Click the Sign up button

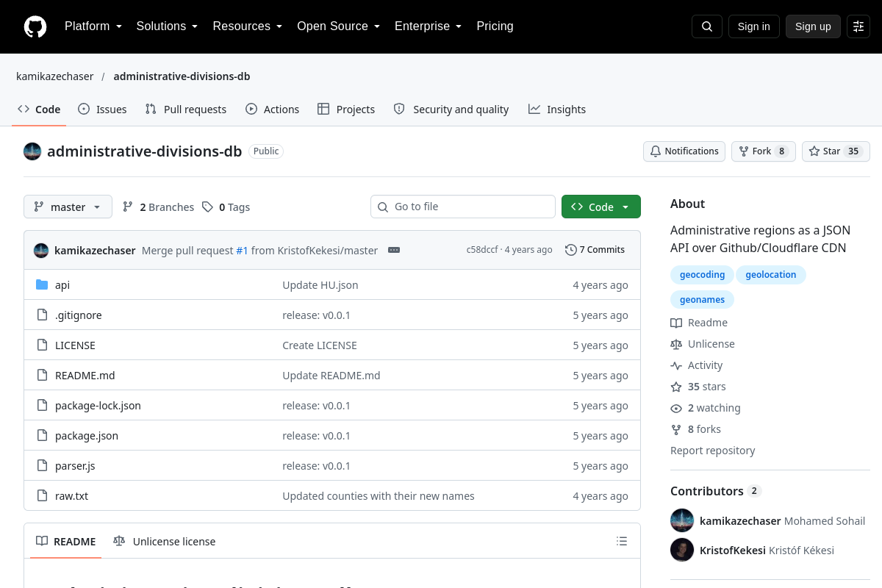click(813, 26)
